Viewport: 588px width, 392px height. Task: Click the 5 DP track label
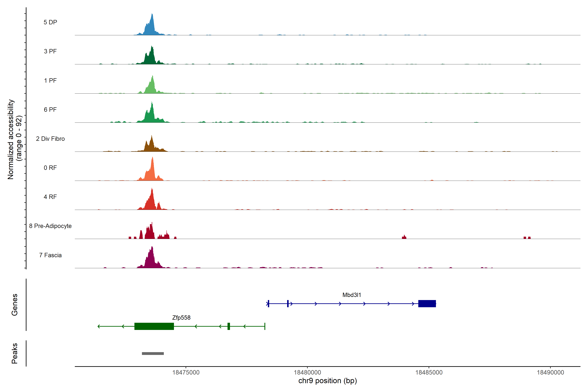coord(50,22)
